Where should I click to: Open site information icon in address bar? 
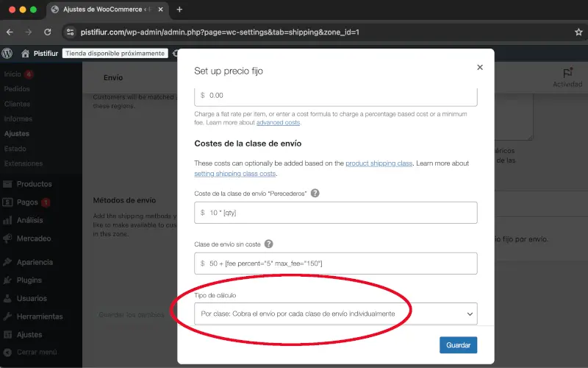coord(70,32)
